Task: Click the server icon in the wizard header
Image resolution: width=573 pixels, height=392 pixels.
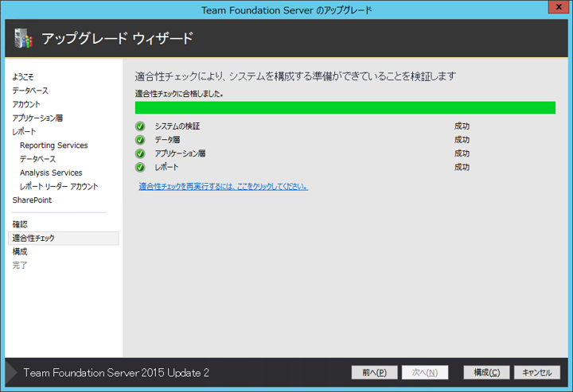Action: 23,38
